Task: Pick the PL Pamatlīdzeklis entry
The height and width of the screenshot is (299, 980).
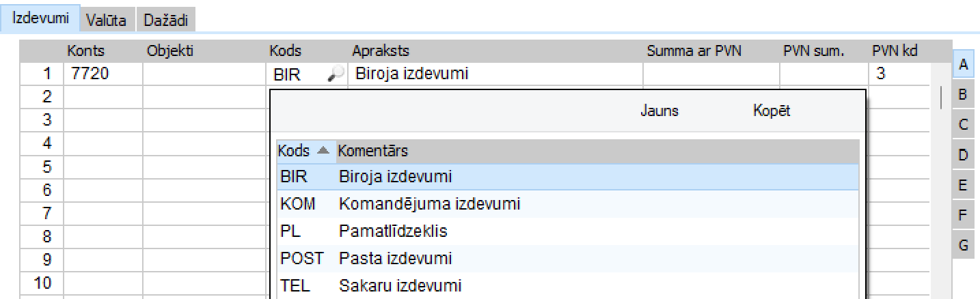Action: (x=567, y=231)
